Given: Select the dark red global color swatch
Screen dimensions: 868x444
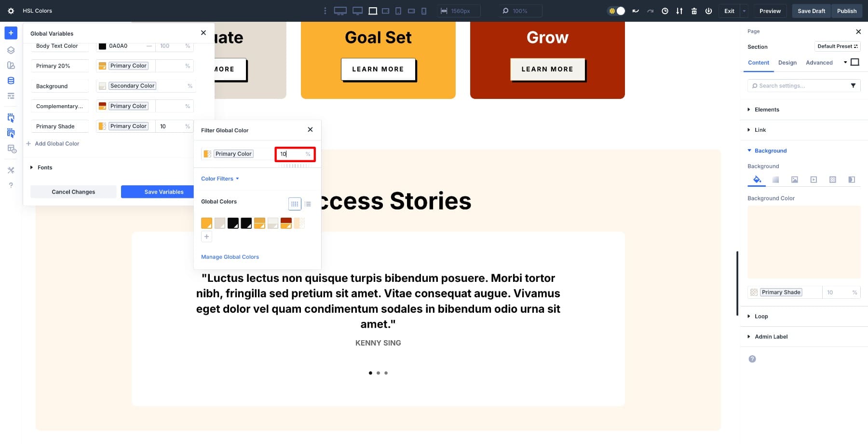Looking at the screenshot, I should click(x=286, y=223).
